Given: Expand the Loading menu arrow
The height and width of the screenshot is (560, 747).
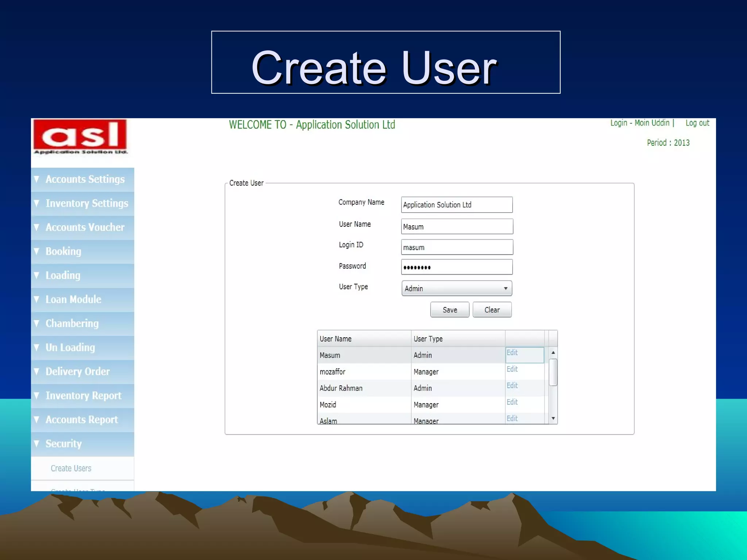Looking at the screenshot, I should (x=36, y=276).
